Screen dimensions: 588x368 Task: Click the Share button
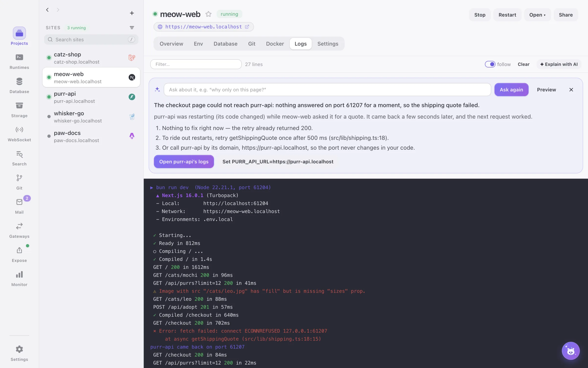point(566,15)
